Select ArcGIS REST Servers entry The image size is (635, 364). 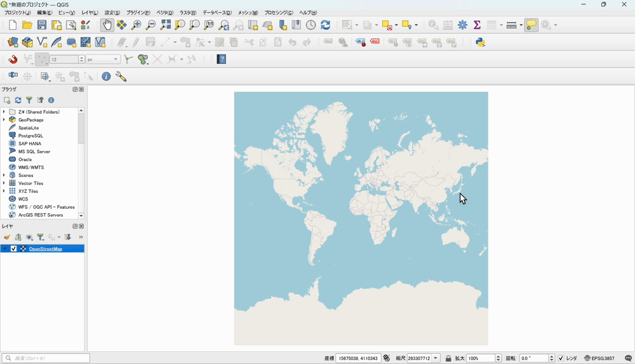(x=41, y=215)
